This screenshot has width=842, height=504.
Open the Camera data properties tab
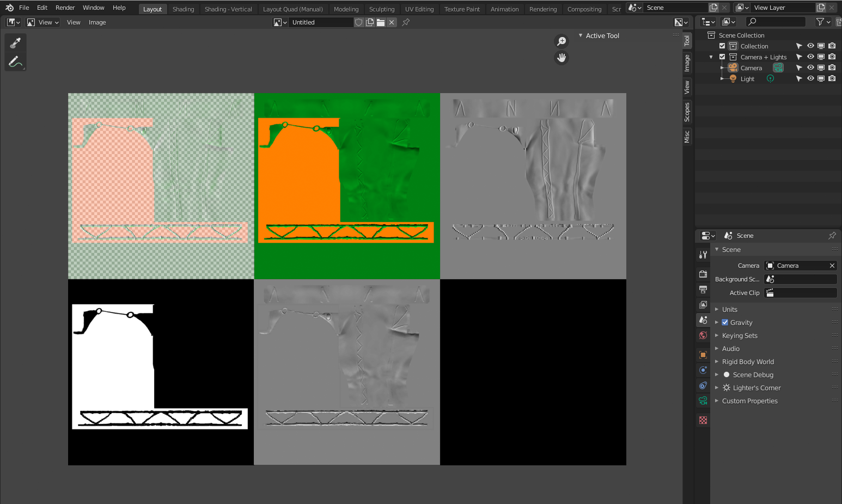click(703, 401)
